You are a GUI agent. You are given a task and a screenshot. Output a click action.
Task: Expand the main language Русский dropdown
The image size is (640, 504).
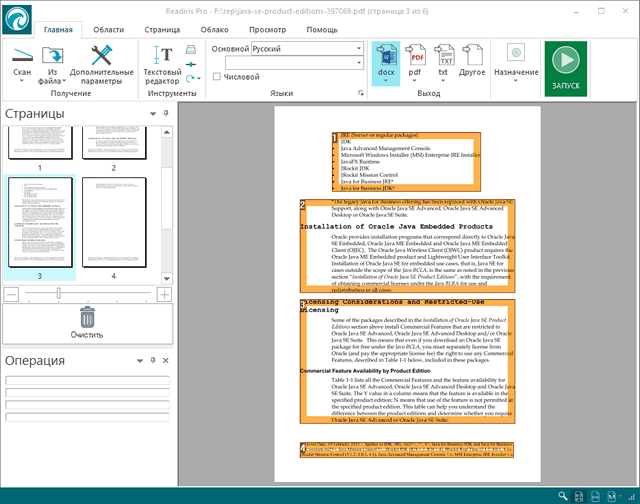[358, 48]
